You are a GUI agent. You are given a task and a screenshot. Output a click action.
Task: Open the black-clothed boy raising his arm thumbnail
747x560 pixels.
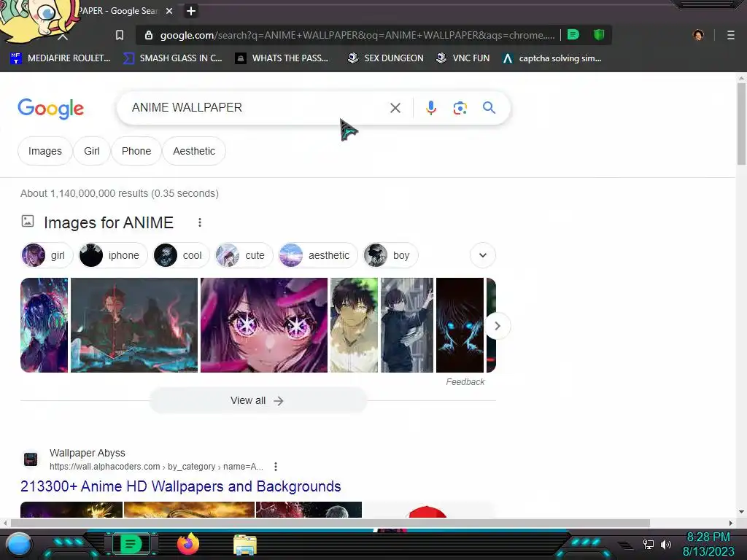pyautogui.click(x=407, y=325)
